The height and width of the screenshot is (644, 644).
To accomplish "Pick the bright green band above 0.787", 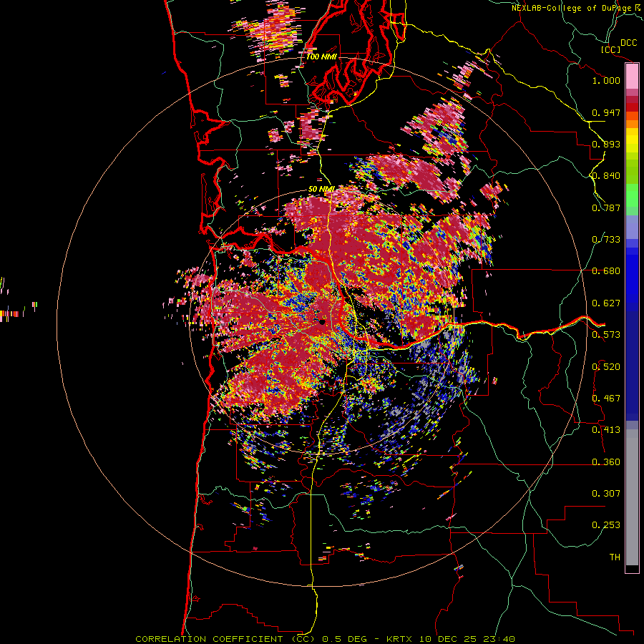I will point(632,195).
